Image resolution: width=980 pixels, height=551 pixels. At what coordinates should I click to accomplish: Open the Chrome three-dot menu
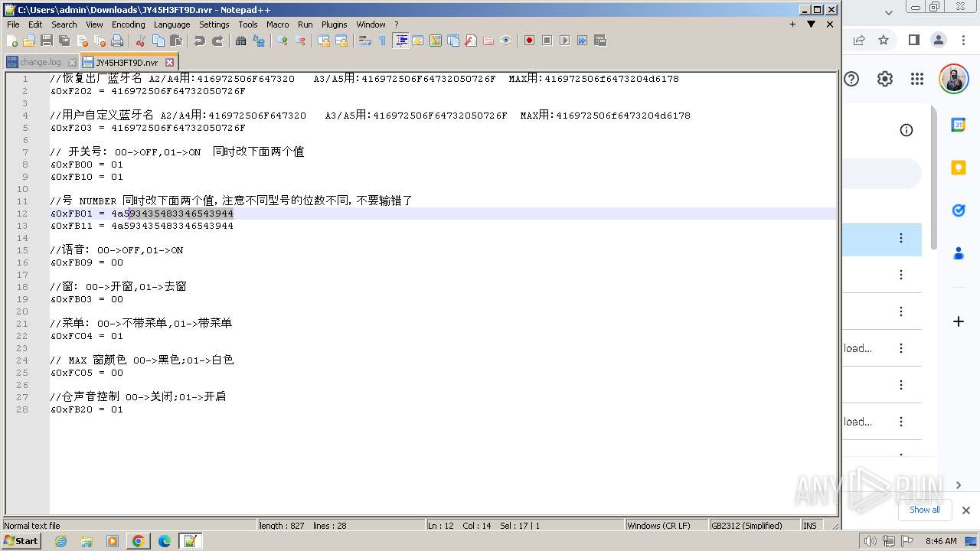pos(965,40)
